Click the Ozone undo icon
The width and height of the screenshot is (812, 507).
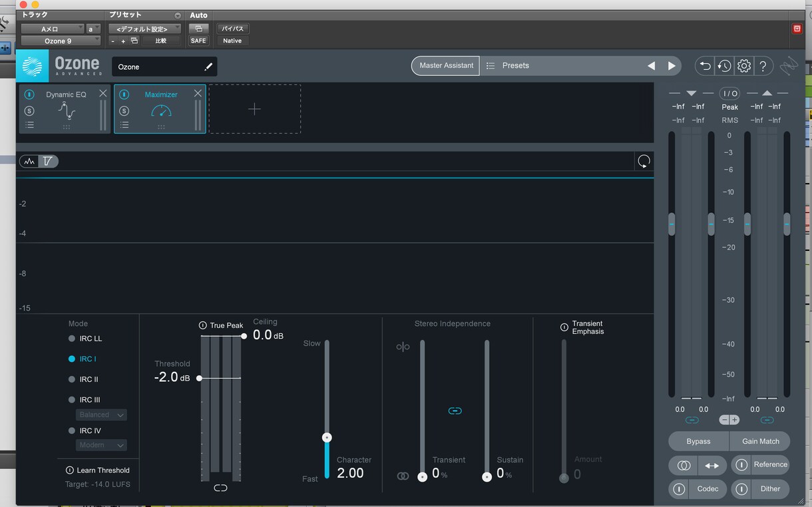pos(705,66)
